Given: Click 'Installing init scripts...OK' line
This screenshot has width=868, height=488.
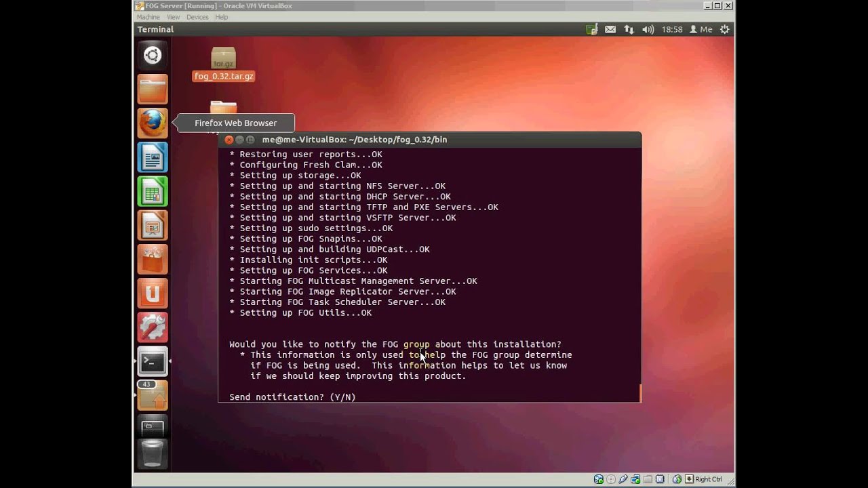Looking at the screenshot, I should coord(309,260).
